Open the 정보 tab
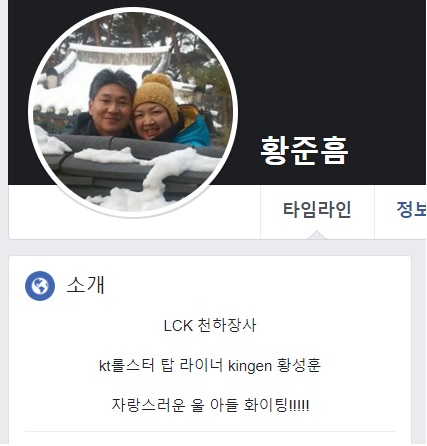This screenshot has height=446, width=427. tap(411, 210)
